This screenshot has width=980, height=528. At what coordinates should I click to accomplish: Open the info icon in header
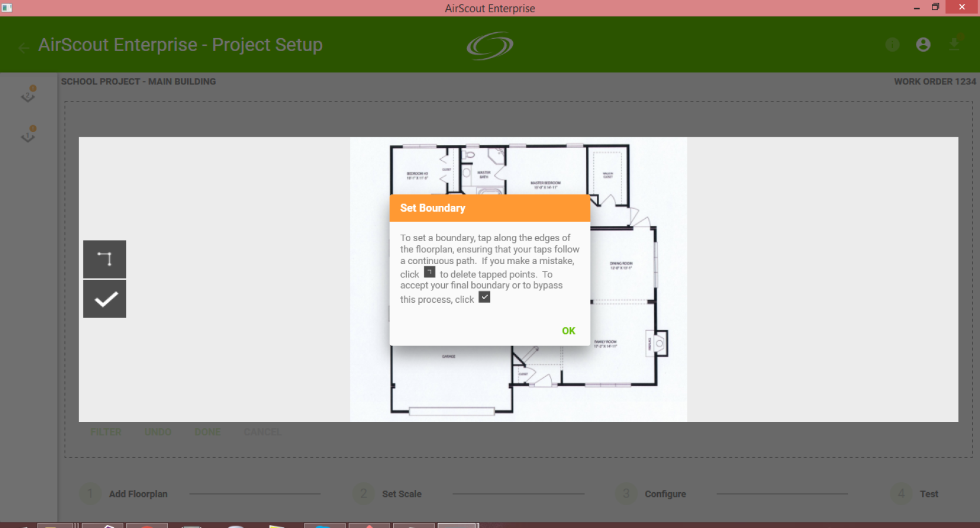892,45
